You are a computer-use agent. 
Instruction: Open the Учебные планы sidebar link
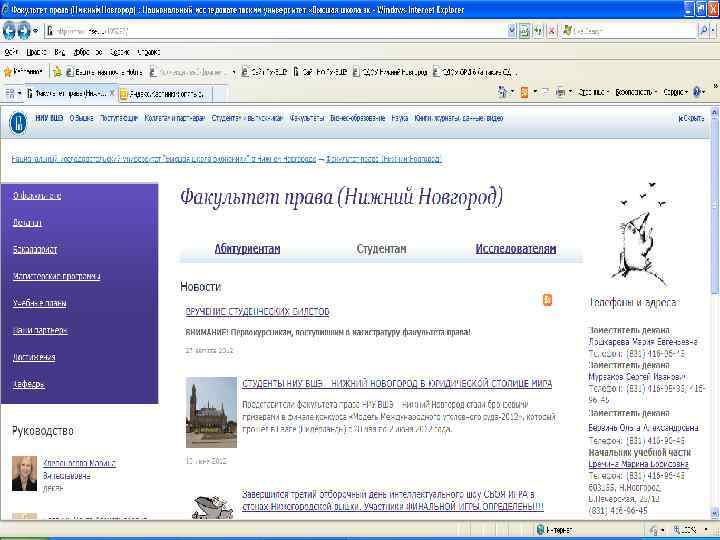[39, 303]
